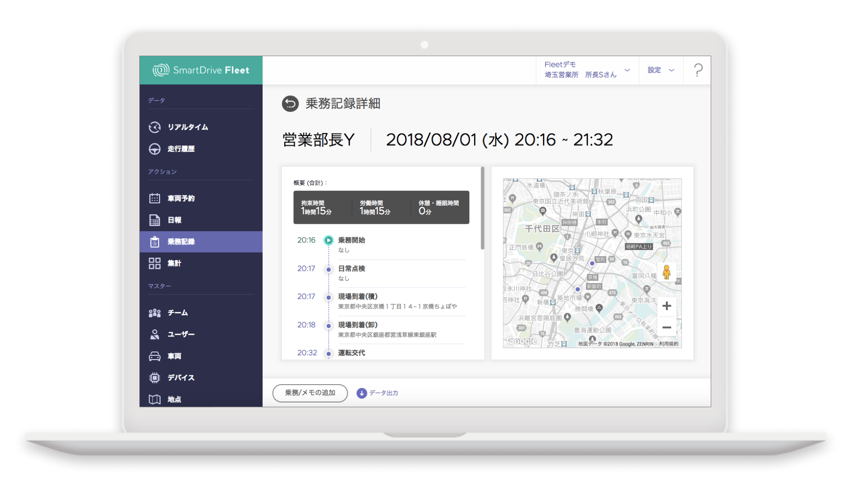Click the Google logo on the map
851x504 pixels.
click(521, 341)
